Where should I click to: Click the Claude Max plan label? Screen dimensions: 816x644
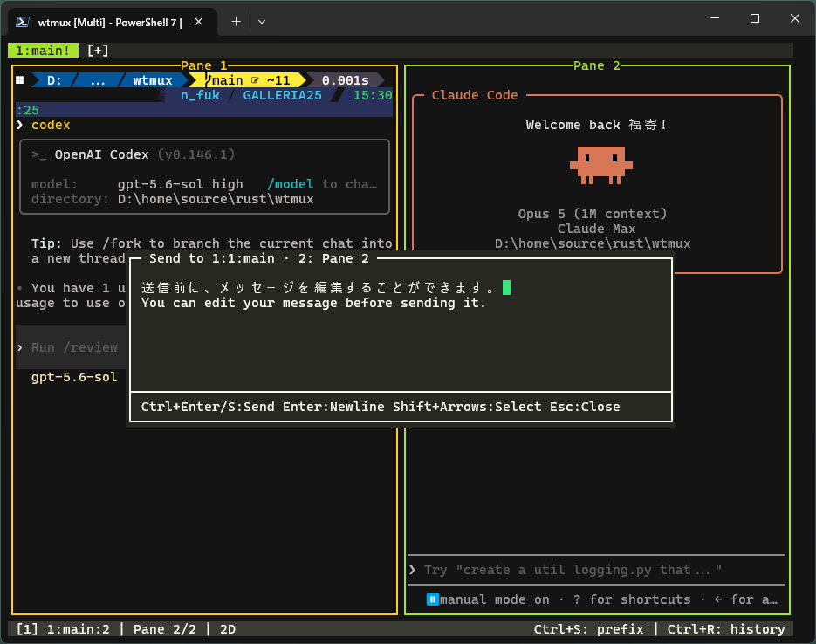tap(596, 229)
